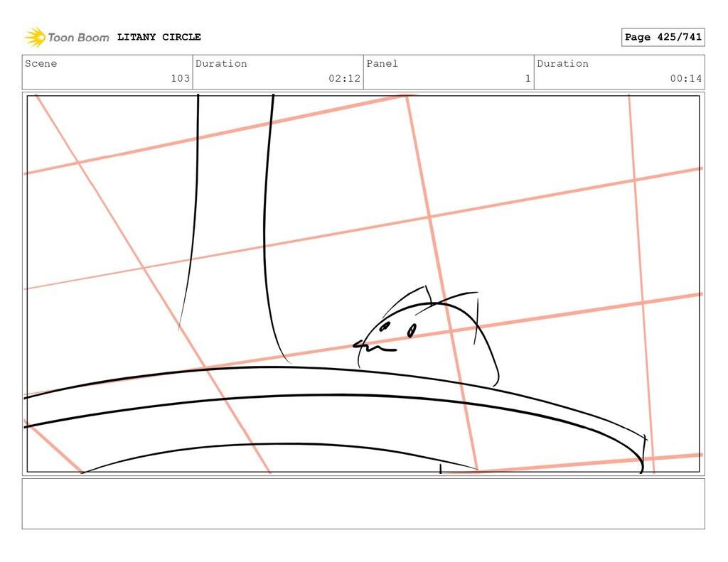The width and height of the screenshot is (728, 562).
Task: Click panel duration value 00:14
Action: [686, 78]
